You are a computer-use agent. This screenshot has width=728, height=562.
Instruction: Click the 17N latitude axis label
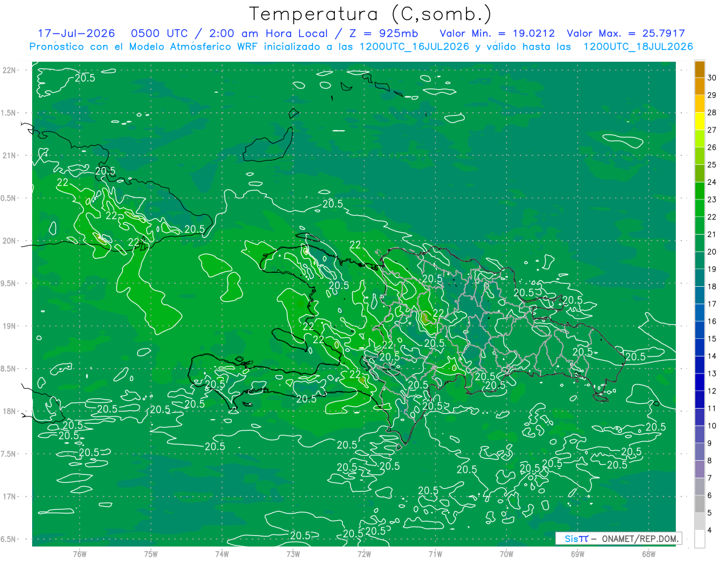pyautogui.click(x=10, y=497)
